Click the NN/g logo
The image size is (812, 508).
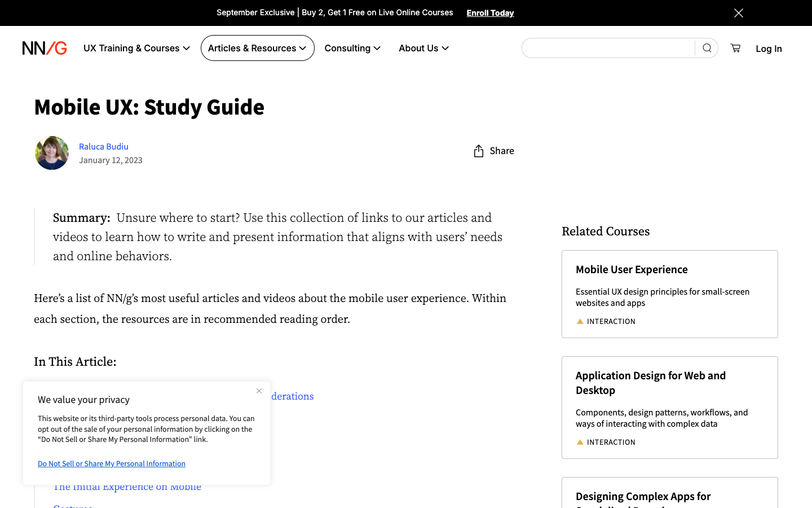(45, 48)
